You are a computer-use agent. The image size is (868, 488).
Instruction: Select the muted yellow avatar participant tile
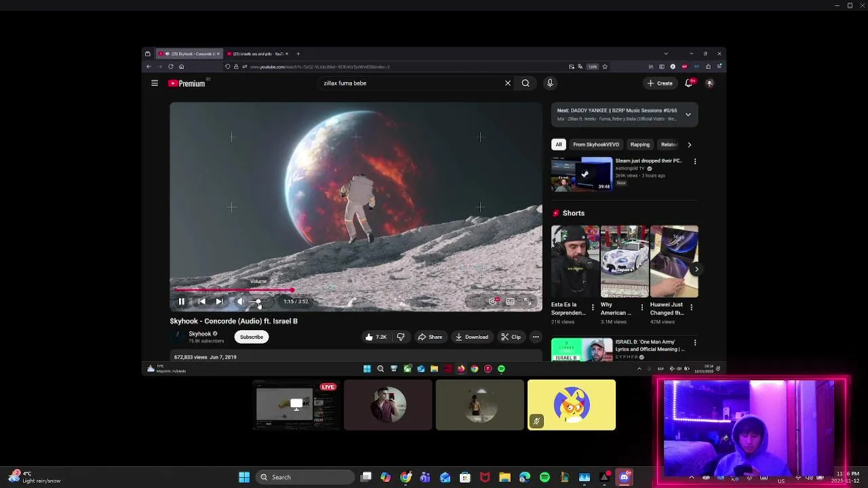pos(572,405)
